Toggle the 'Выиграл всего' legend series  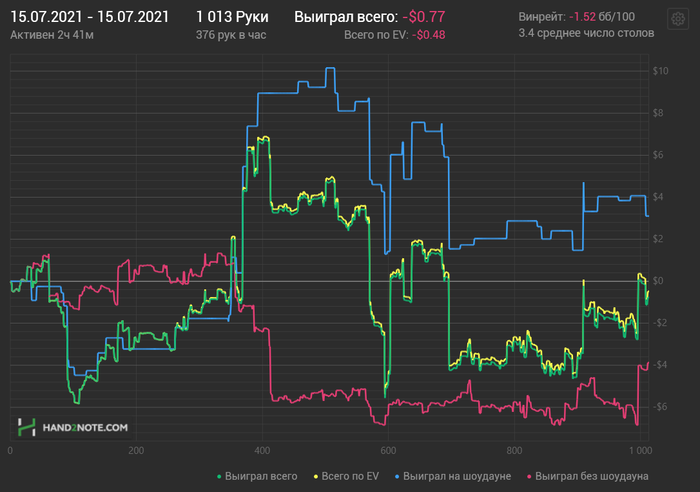tap(257, 476)
